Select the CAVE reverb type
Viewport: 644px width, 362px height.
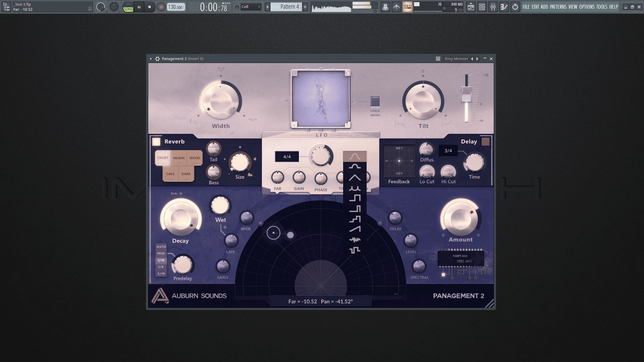pos(170,174)
